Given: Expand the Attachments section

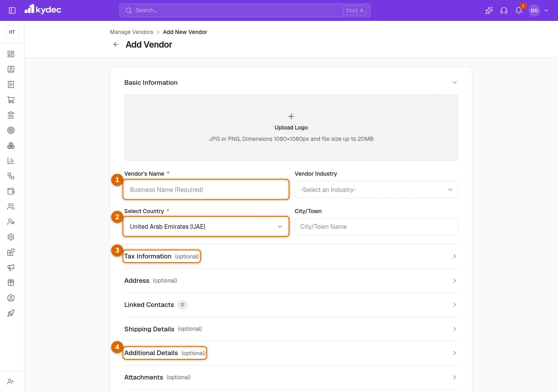Looking at the screenshot, I should point(291,377).
